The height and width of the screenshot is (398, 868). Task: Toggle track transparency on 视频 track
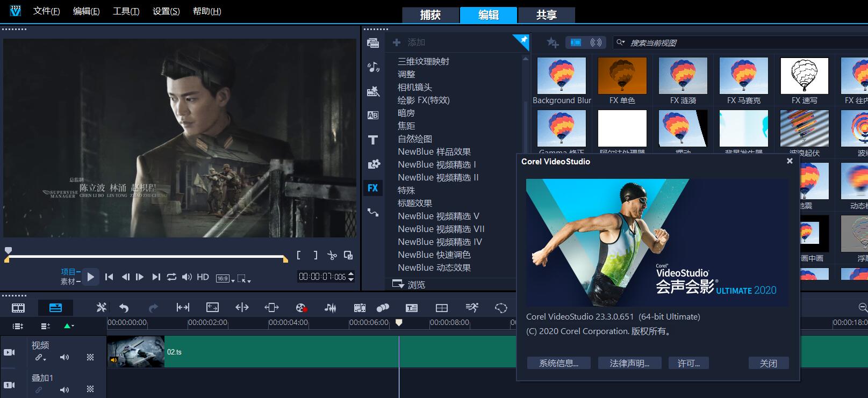click(90, 357)
